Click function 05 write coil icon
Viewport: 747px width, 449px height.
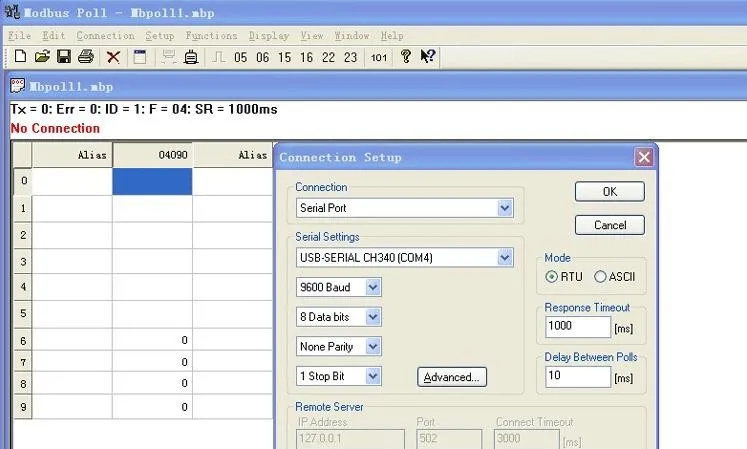coord(241,58)
